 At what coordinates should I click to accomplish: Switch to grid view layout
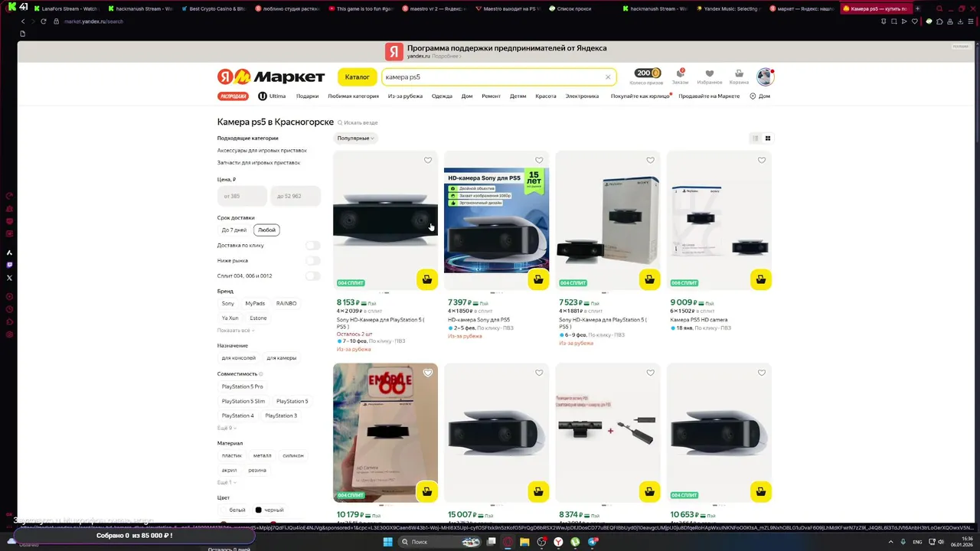point(768,139)
